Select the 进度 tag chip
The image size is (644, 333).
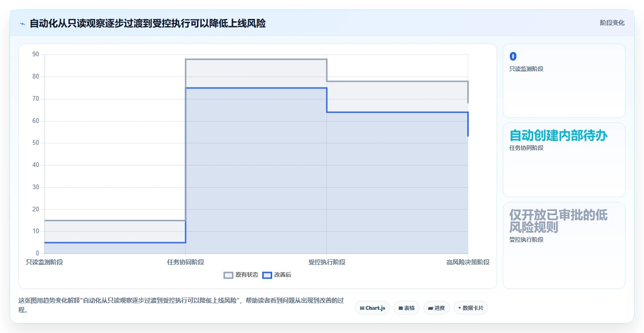click(x=437, y=308)
